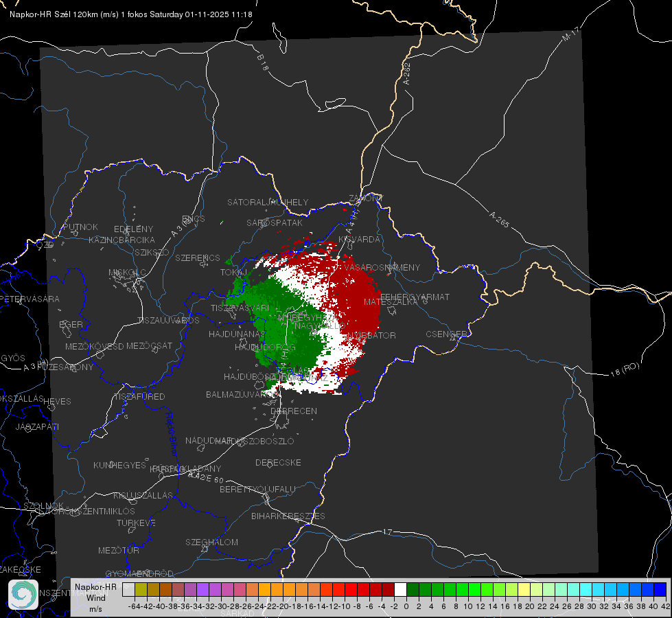
Task: Click the olive swatch above the -64 label
Action: 141,590
